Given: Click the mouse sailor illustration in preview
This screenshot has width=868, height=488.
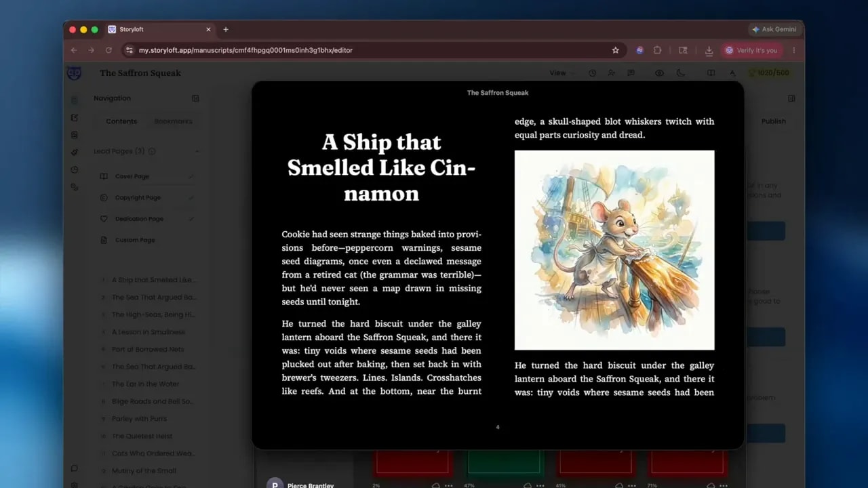Looking at the screenshot, I should pyautogui.click(x=614, y=250).
